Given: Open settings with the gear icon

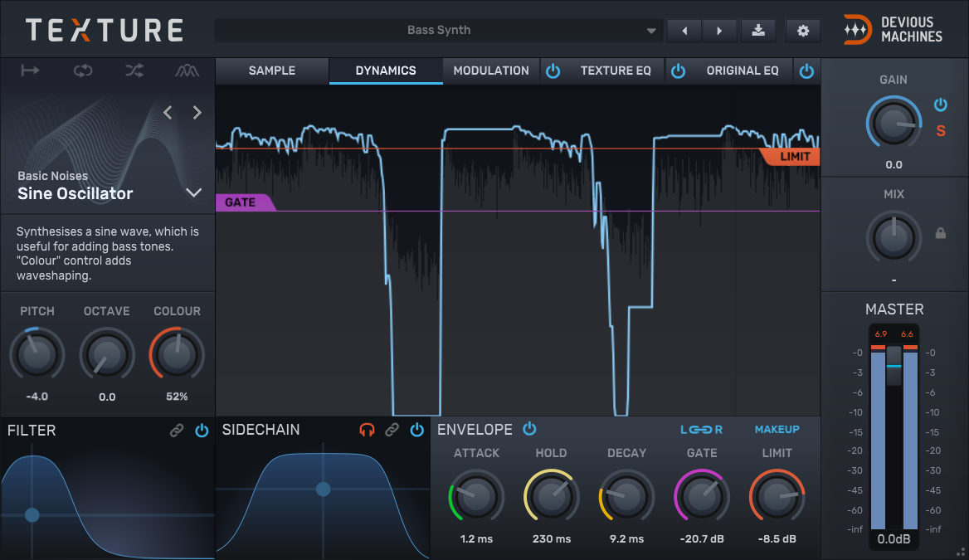Looking at the screenshot, I should tap(802, 31).
